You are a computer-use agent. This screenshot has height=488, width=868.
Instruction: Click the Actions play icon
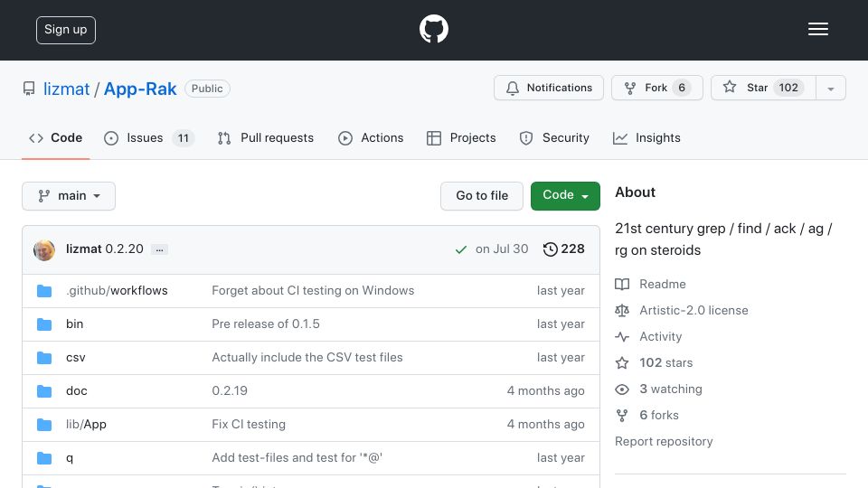click(345, 138)
